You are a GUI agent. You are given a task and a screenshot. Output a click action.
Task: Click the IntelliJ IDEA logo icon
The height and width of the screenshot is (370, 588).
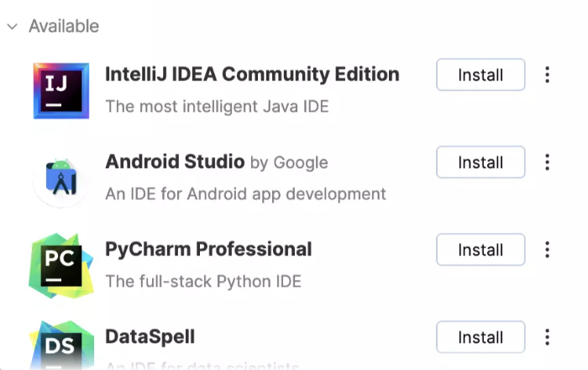point(61,91)
